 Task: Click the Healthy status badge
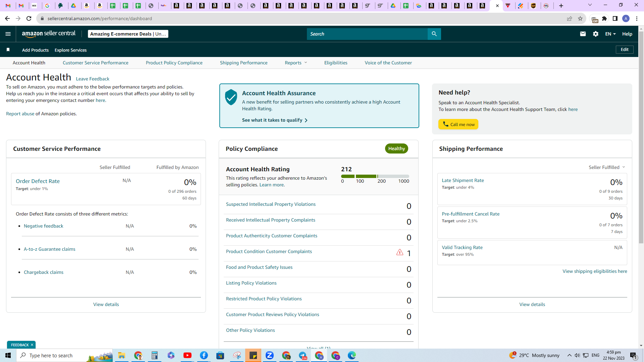[396, 148]
